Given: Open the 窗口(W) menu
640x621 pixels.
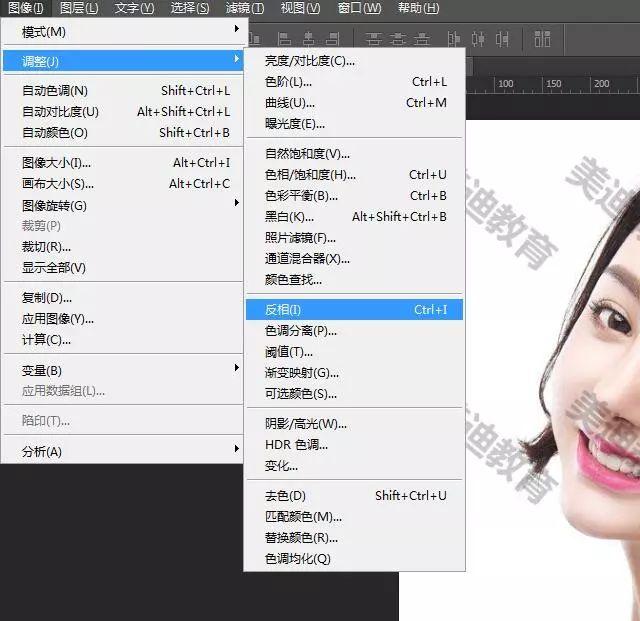Looking at the screenshot, I should (359, 8).
